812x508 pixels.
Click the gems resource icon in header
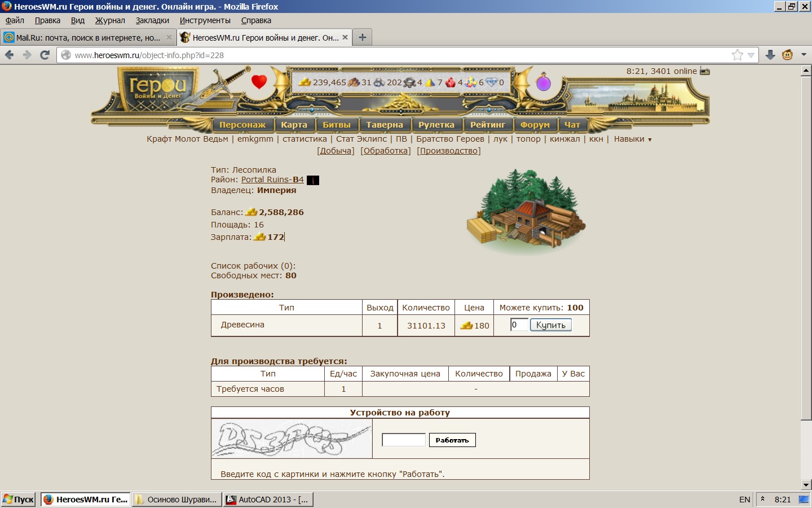pos(471,82)
